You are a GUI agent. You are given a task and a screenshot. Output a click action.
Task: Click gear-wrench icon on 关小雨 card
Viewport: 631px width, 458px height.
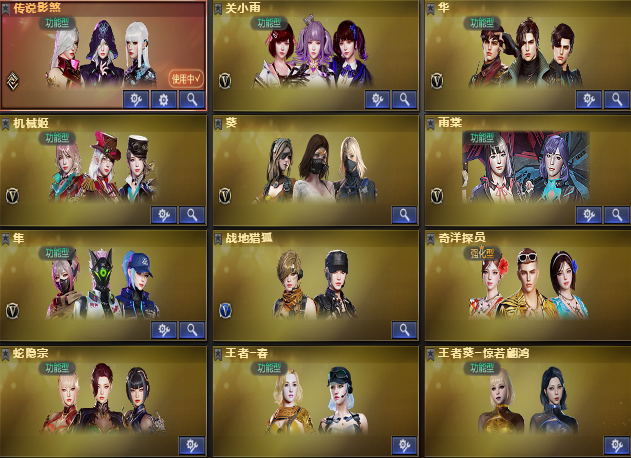pyautogui.click(x=377, y=99)
